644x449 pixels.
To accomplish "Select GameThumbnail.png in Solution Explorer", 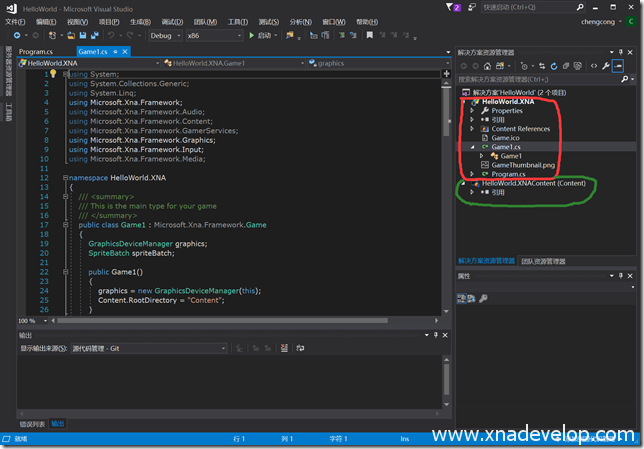I will 522,164.
